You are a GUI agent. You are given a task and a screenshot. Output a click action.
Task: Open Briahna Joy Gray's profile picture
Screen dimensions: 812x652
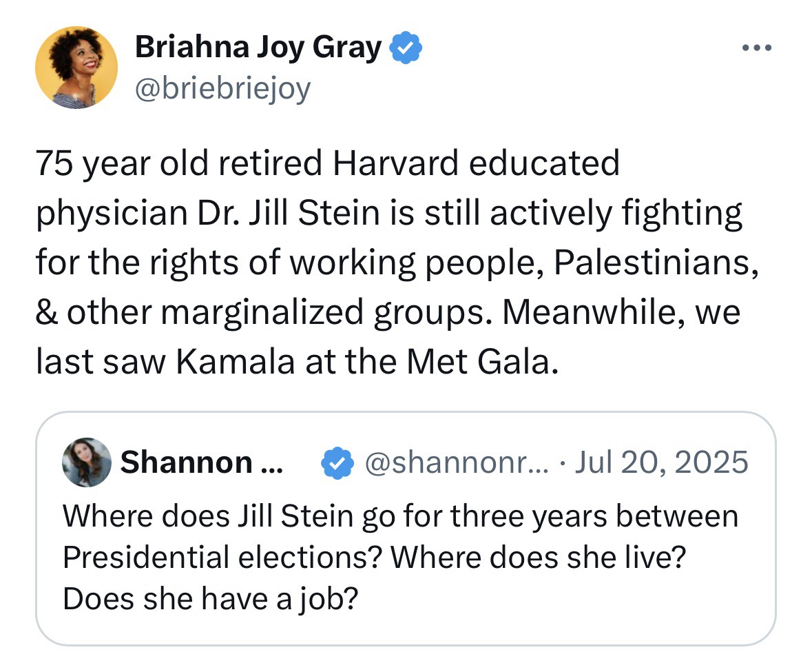[76, 68]
